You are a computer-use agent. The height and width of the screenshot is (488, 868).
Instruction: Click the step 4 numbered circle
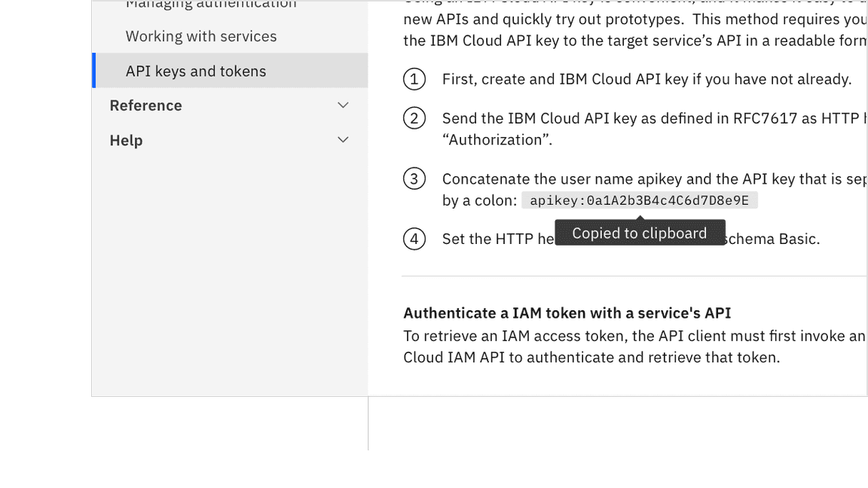tap(414, 239)
